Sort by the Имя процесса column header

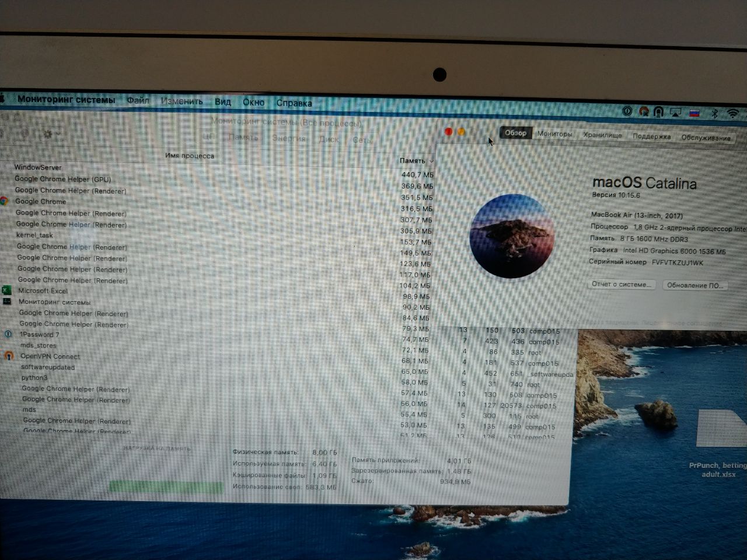coord(189,156)
